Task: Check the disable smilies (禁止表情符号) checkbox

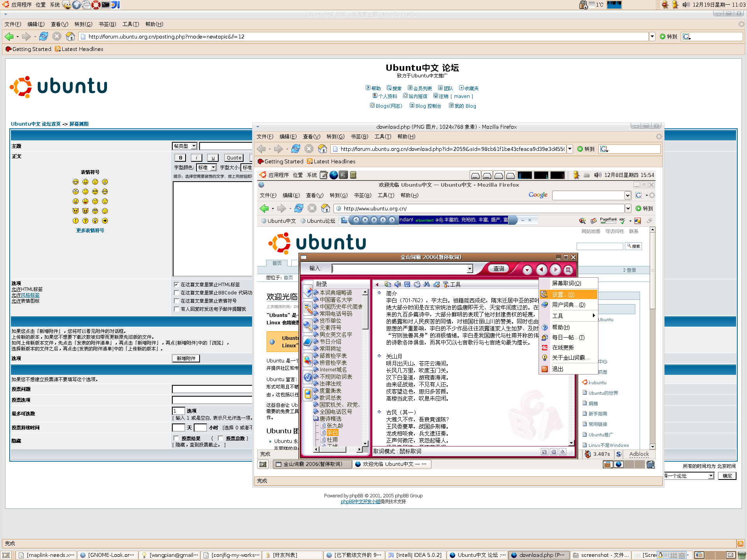Action: (176, 301)
